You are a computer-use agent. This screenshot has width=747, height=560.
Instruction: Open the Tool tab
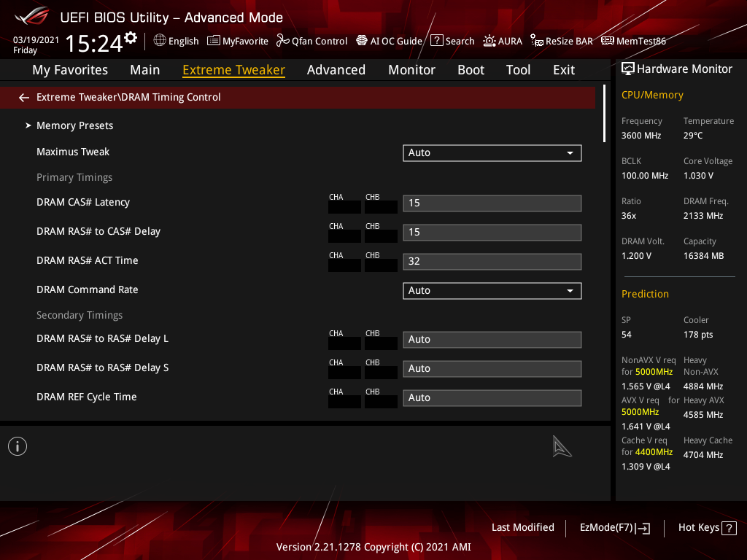(x=519, y=70)
